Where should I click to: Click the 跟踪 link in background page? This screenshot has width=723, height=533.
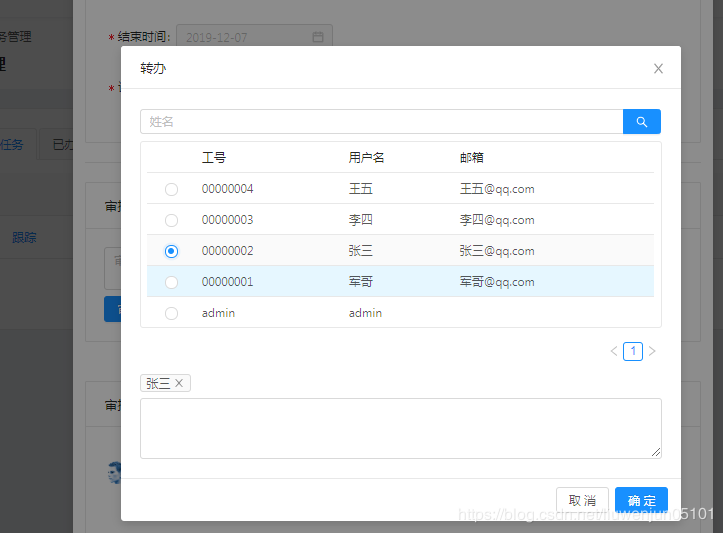click(x=24, y=237)
